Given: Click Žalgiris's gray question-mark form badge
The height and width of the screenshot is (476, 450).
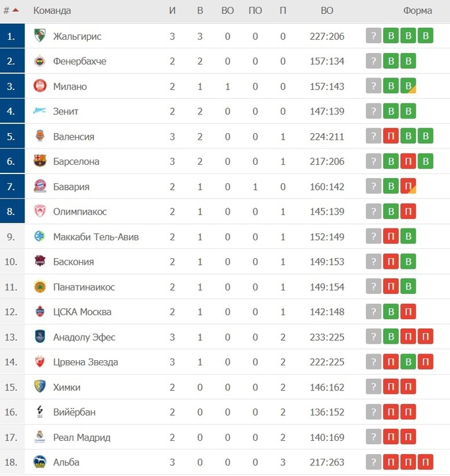Looking at the screenshot, I should [374, 36].
